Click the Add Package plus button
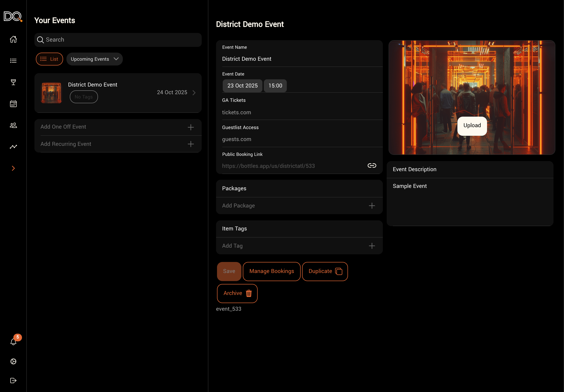564x392 pixels. point(372,206)
